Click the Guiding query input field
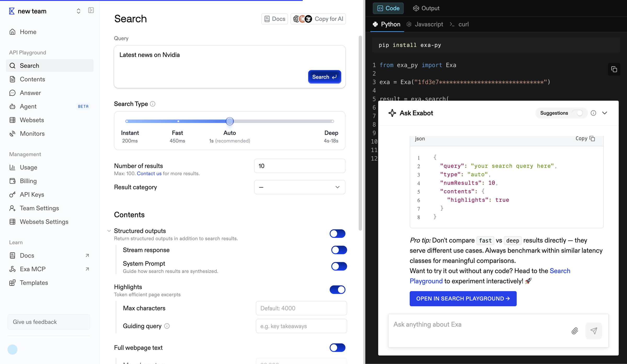 (x=301, y=326)
